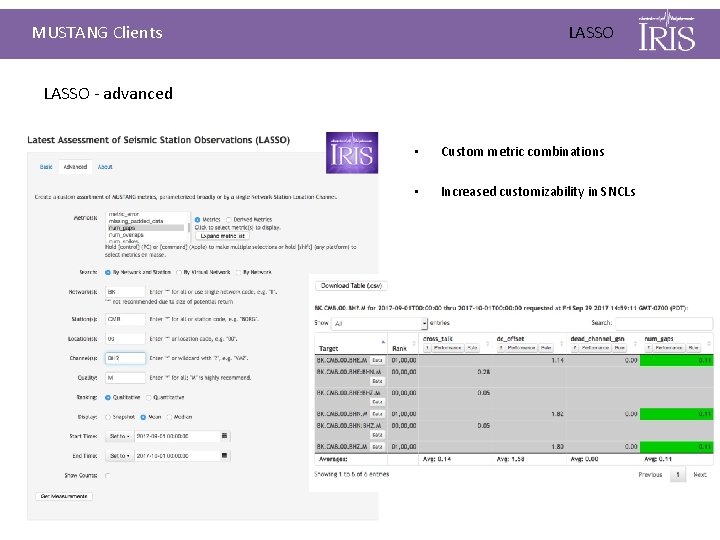Select Median display option
The image size is (720, 540).
point(169,417)
